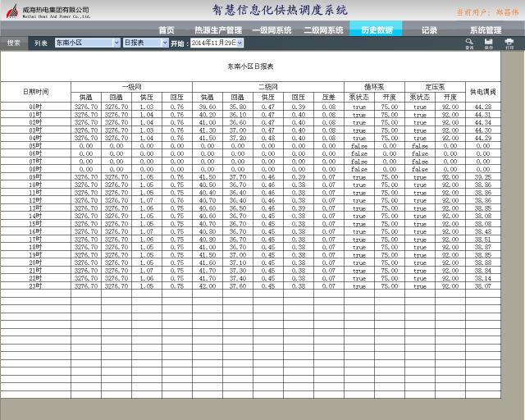
Task: Select the 00时 row label
Action: tap(35, 107)
